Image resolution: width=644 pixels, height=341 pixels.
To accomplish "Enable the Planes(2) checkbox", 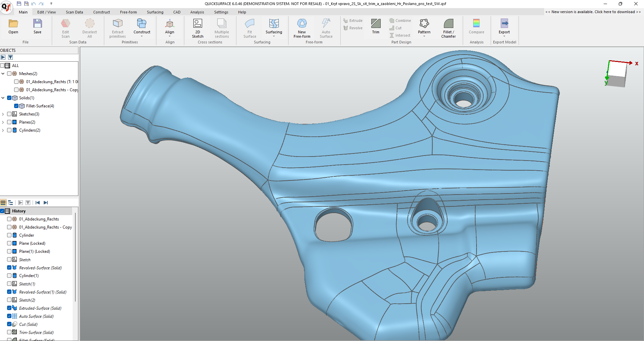I will click(x=9, y=122).
